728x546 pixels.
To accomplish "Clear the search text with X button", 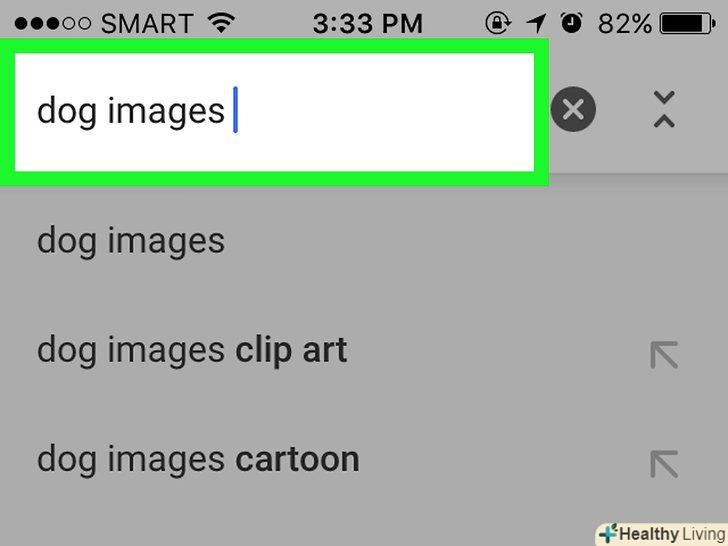I will coord(573,110).
